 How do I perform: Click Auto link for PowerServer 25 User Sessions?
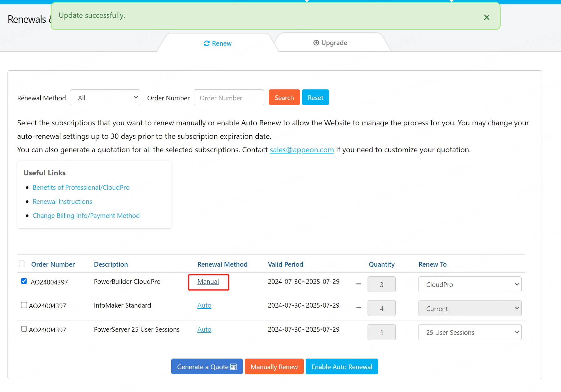pos(204,329)
